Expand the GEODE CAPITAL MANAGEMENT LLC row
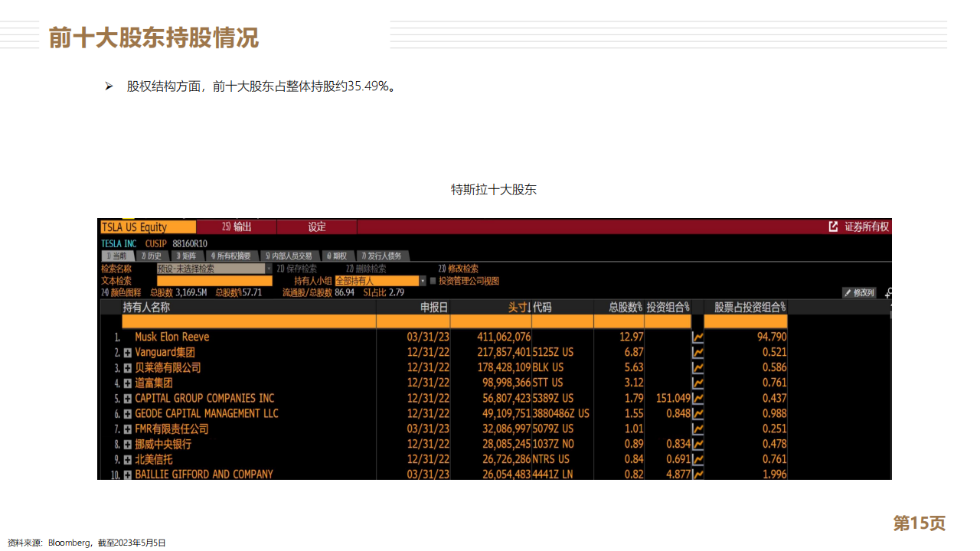This screenshot has width=980, height=551. 128,414
